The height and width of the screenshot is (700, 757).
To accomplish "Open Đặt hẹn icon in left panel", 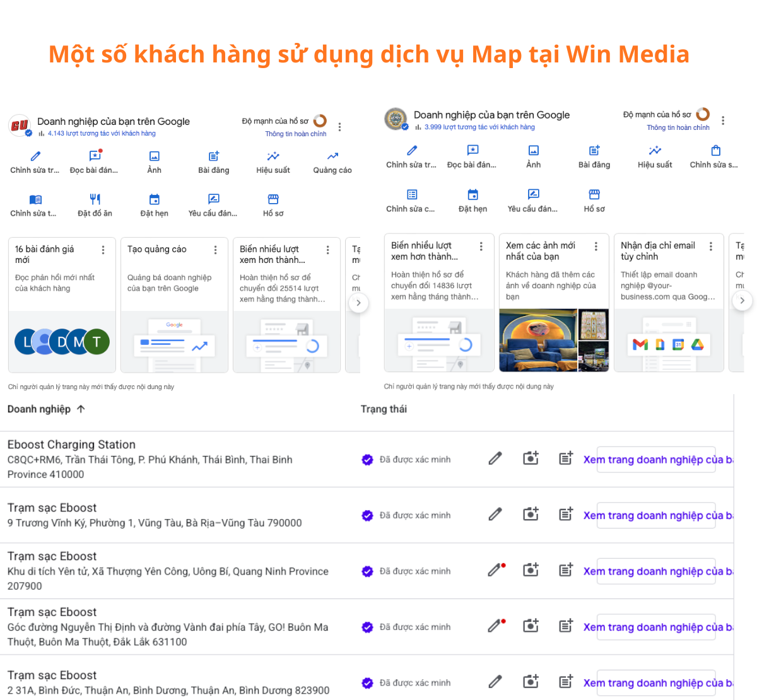I will point(155,199).
